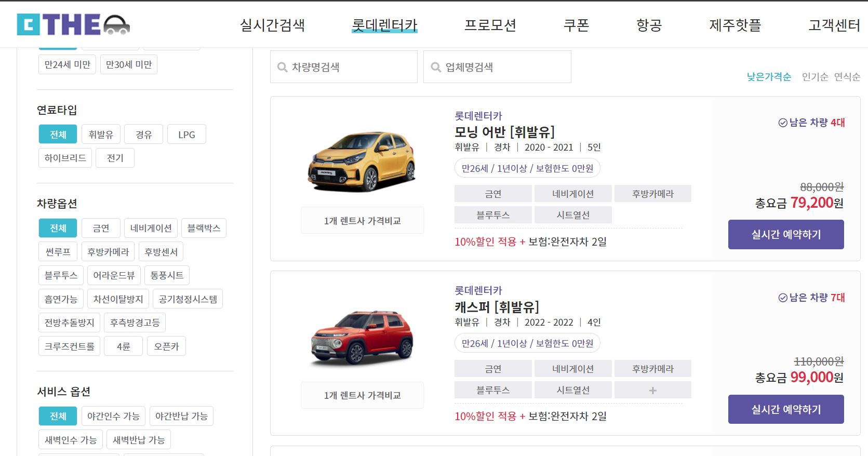
Task: Open 제주핫플 menu
Action: (x=735, y=25)
